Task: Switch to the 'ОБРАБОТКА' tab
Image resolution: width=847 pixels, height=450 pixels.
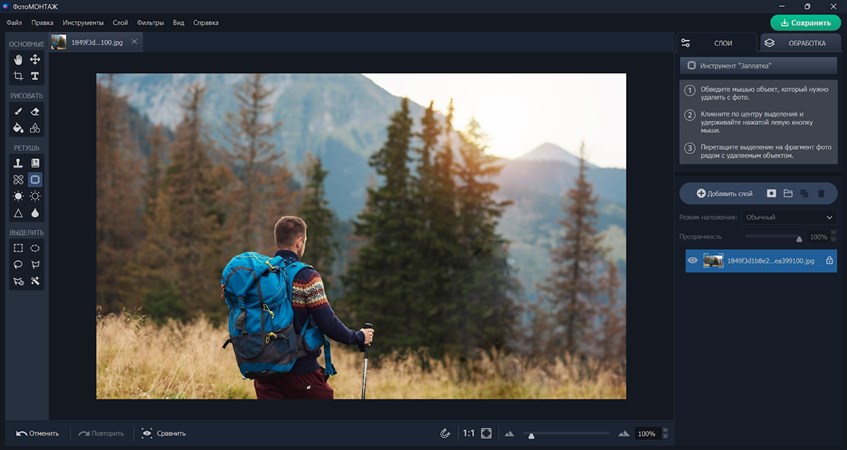Action: 800,43
